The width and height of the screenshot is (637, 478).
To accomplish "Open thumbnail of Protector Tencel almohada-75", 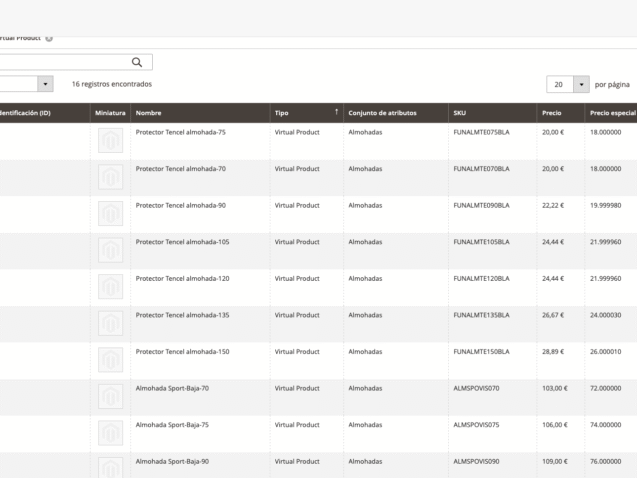I will [110, 141].
